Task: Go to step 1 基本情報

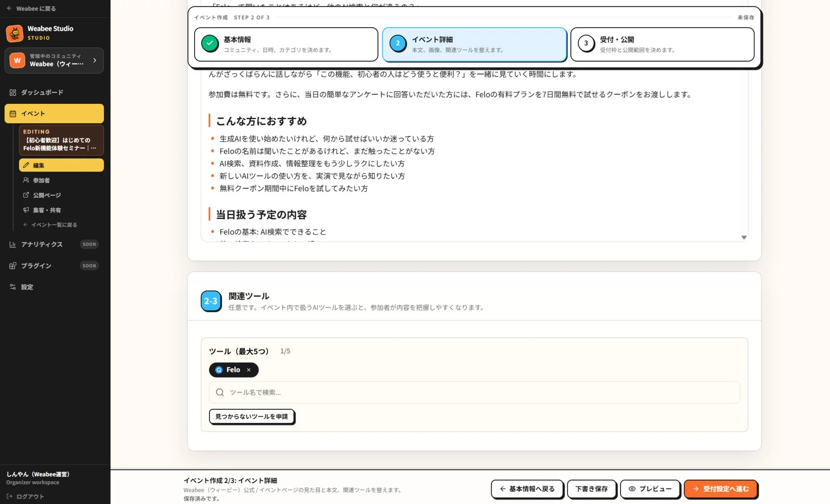Action: pyautogui.click(x=286, y=44)
